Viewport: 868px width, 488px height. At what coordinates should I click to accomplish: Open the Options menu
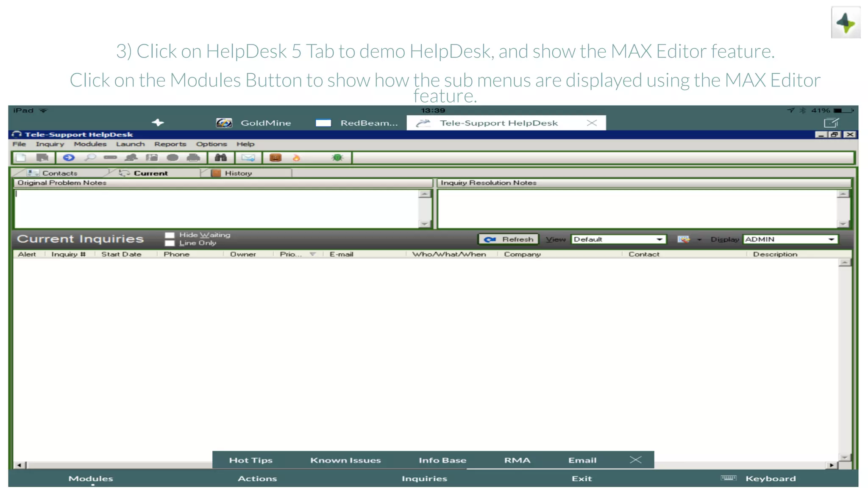[211, 144]
